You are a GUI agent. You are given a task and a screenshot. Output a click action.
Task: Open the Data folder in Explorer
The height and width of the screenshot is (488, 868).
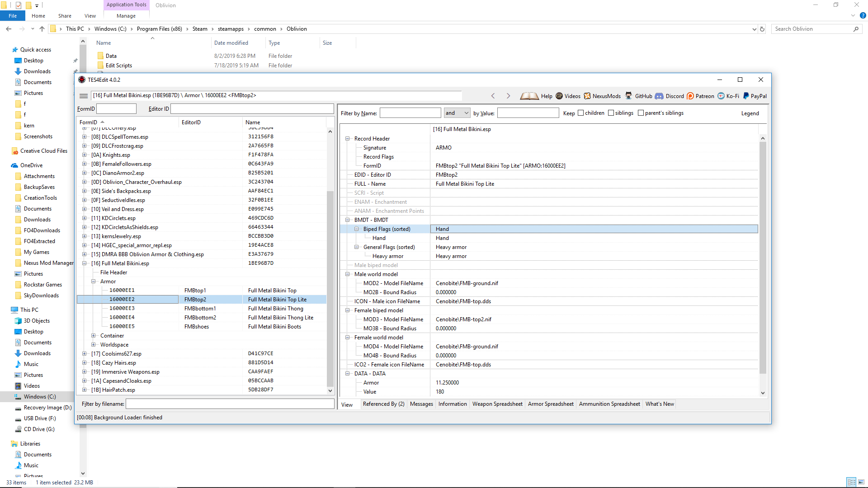point(111,56)
